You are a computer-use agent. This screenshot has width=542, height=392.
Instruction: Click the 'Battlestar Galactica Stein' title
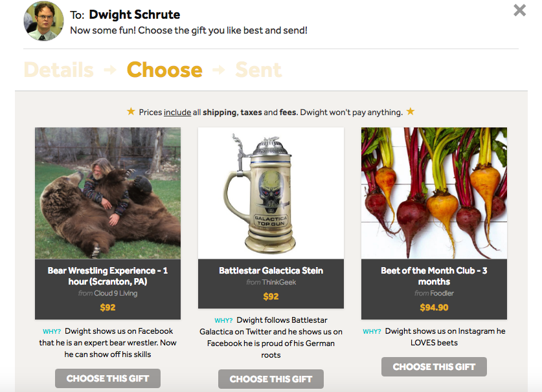[x=271, y=270]
